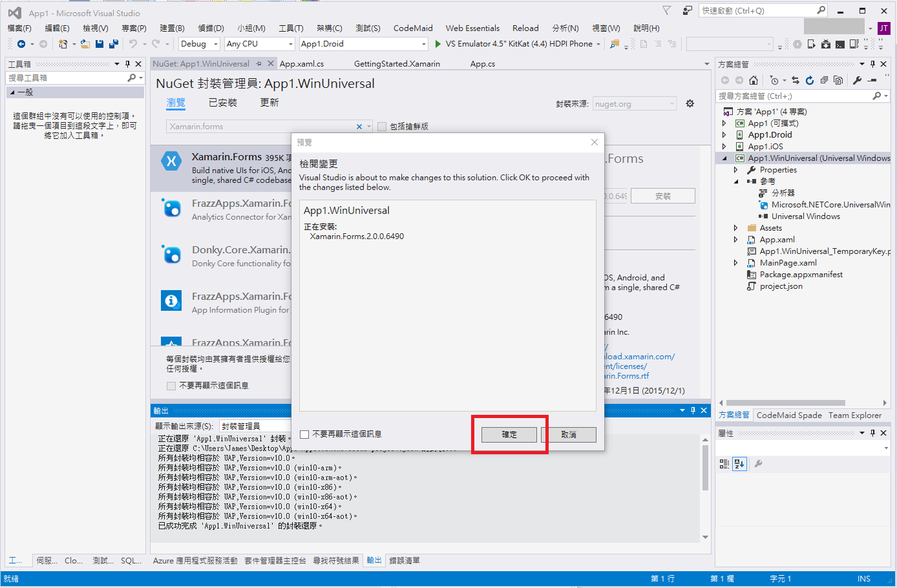Click the navigate backward arrow in the toolbar

click(x=21, y=44)
